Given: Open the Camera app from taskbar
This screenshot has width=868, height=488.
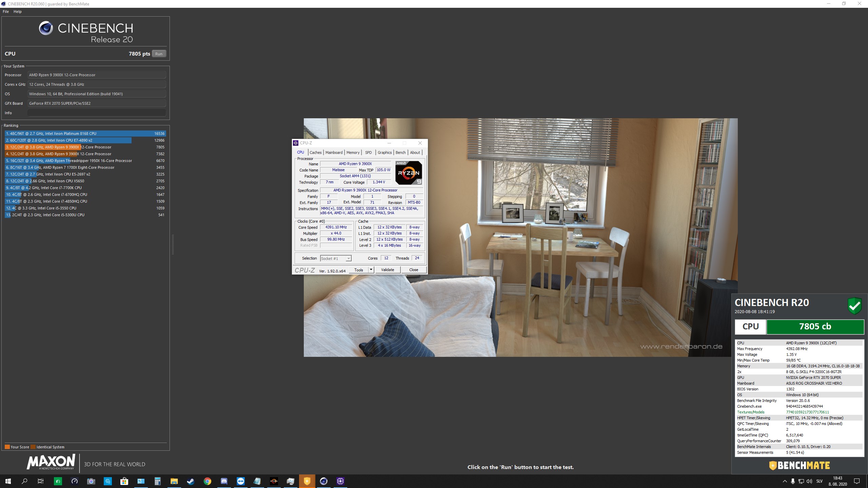Looking at the screenshot, I should 91,481.
